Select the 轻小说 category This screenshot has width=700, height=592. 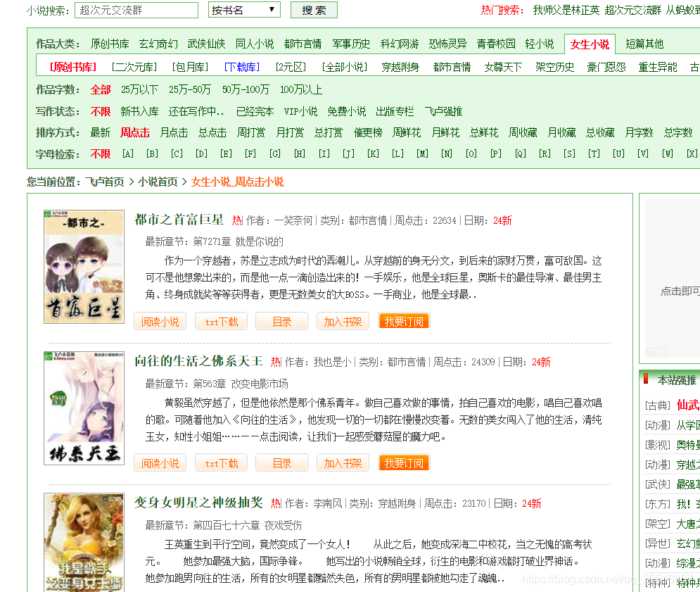[540, 44]
